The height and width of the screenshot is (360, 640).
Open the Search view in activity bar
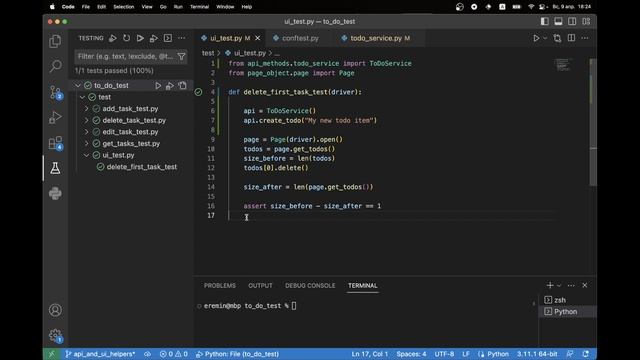55,66
